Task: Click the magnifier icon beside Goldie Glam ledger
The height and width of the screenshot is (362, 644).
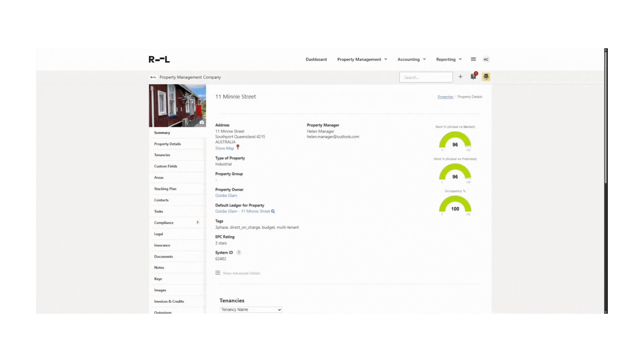Action: (x=273, y=211)
